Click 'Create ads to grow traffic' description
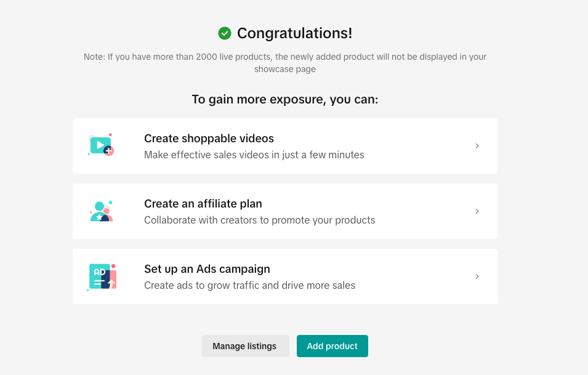Image resolution: width=588 pixels, height=375 pixels. tap(249, 286)
